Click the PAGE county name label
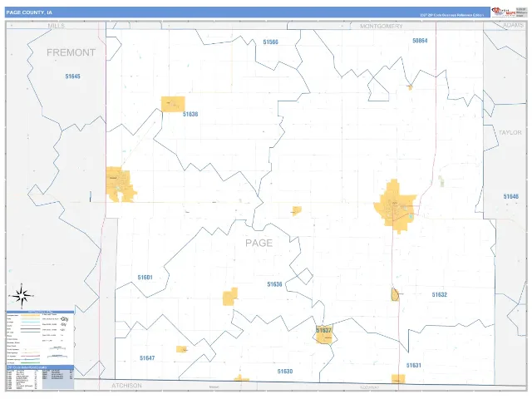 pos(259,243)
